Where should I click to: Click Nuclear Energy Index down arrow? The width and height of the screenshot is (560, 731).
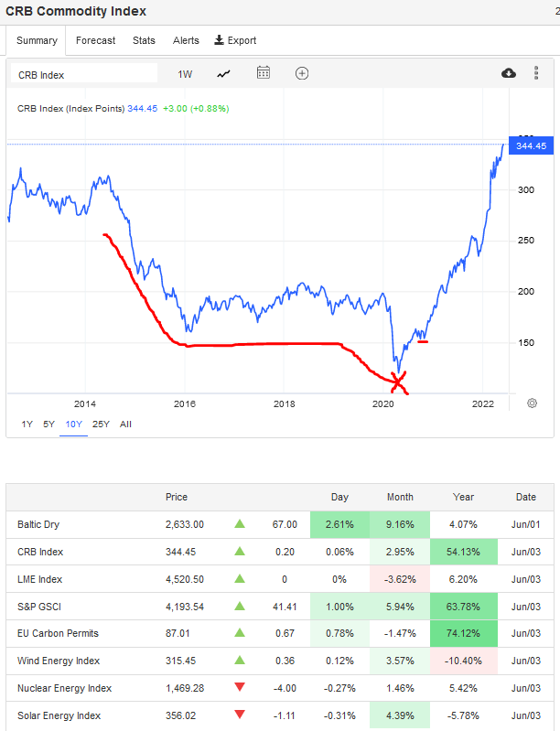240,687
